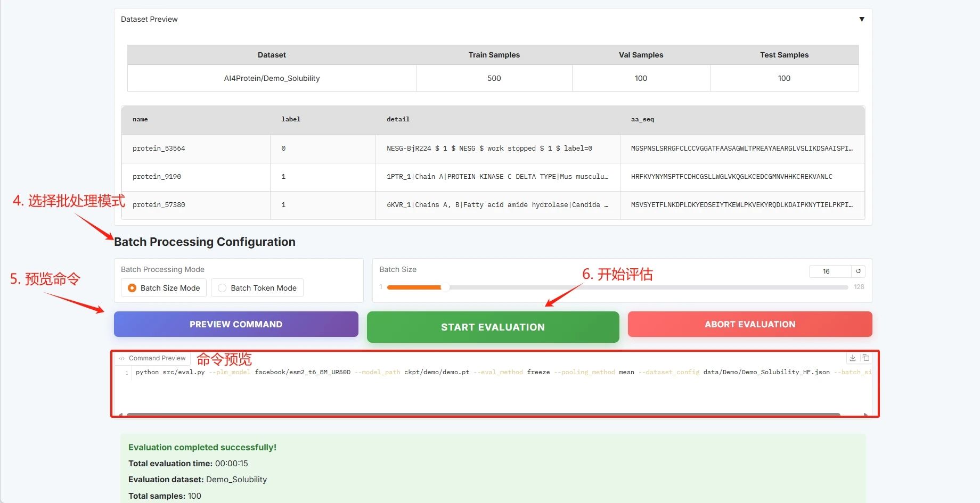980x503 pixels.
Task: Click the PREVIEW COMMAND button
Action: pos(236,324)
